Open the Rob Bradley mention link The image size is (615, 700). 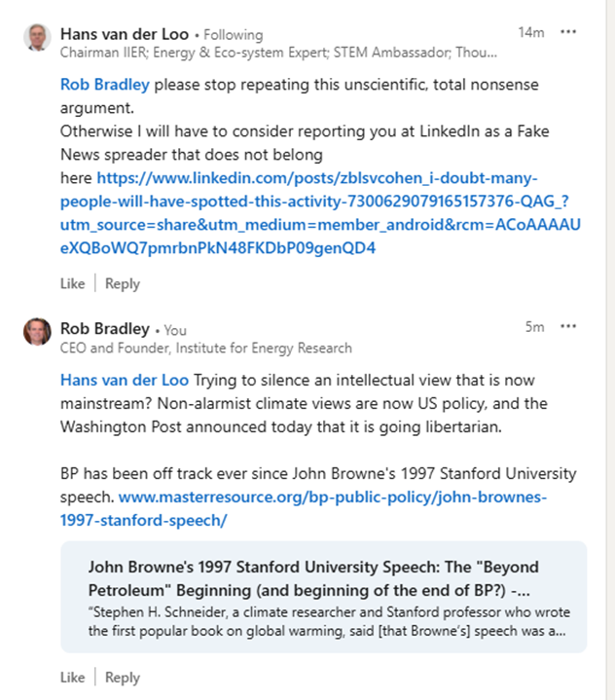point(105,85)
